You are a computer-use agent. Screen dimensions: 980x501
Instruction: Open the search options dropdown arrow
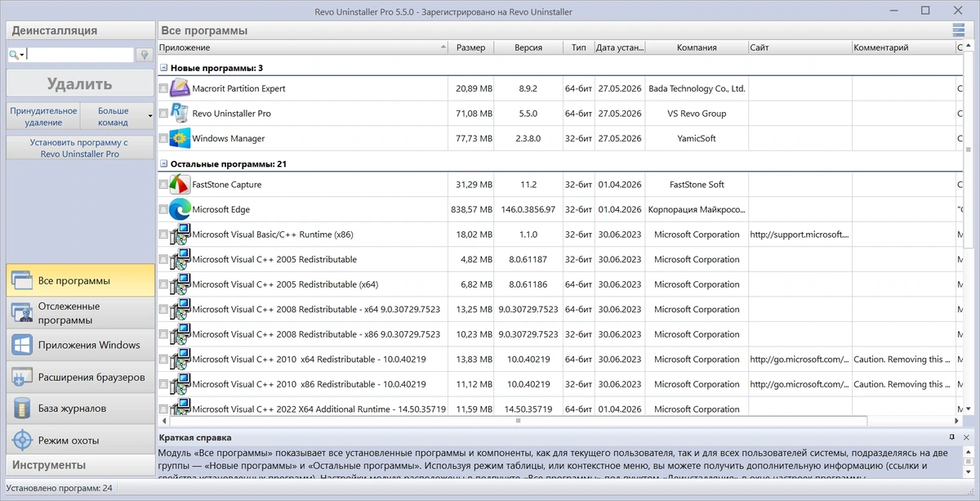[23, 55]
